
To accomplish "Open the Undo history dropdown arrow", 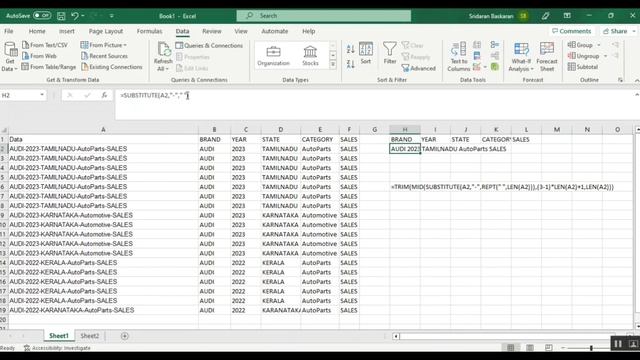I will coord(83,16).
